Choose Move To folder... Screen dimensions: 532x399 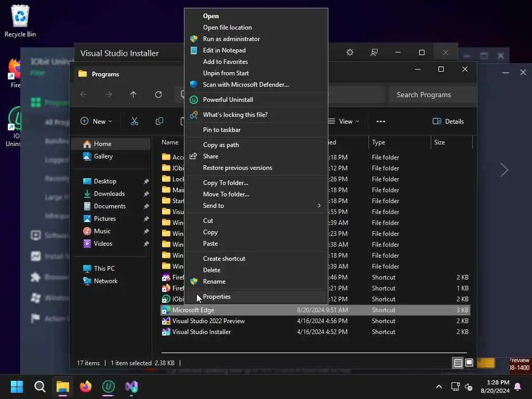226,194
